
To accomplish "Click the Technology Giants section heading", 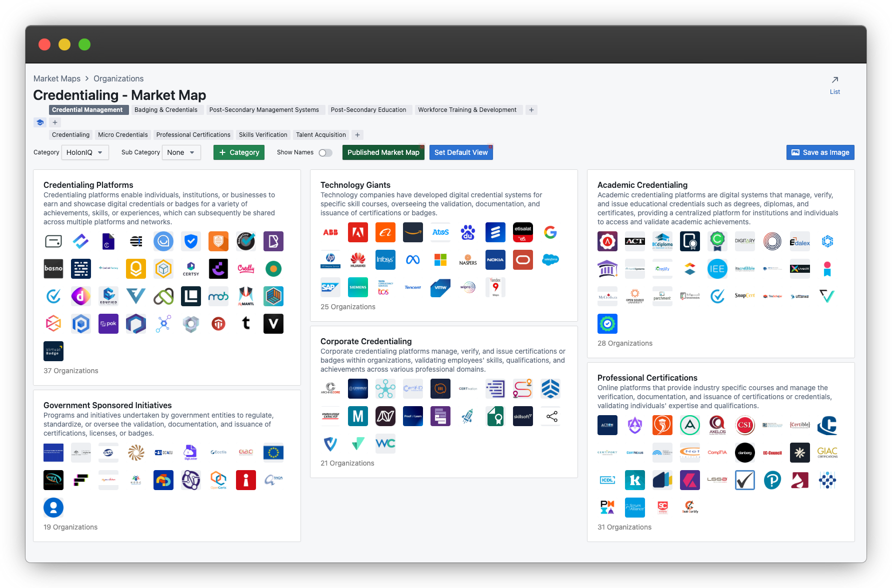I will coord(355,185).
